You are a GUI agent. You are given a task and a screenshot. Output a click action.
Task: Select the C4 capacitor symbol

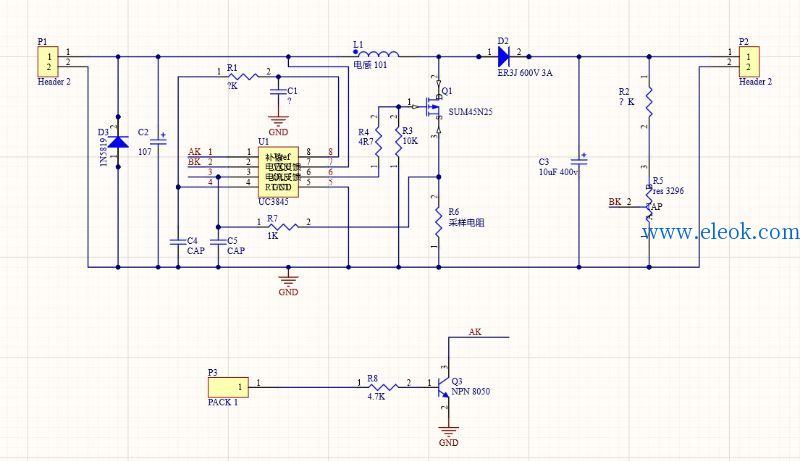[179, 242]
